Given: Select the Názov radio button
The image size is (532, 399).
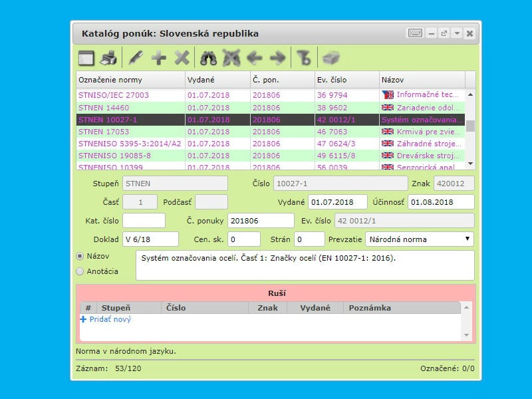Looking at the screenshot, I should coord(80,256).
